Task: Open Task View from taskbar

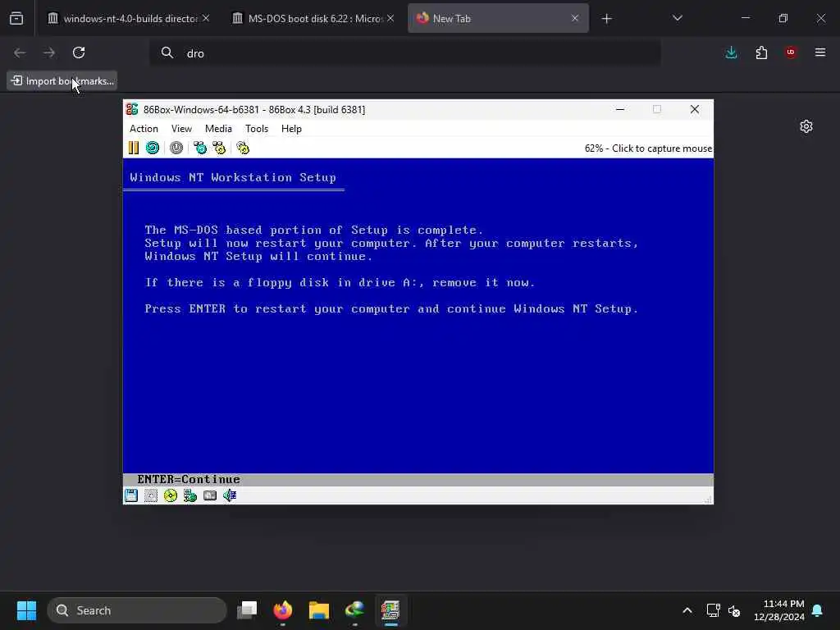Action: 247,610
